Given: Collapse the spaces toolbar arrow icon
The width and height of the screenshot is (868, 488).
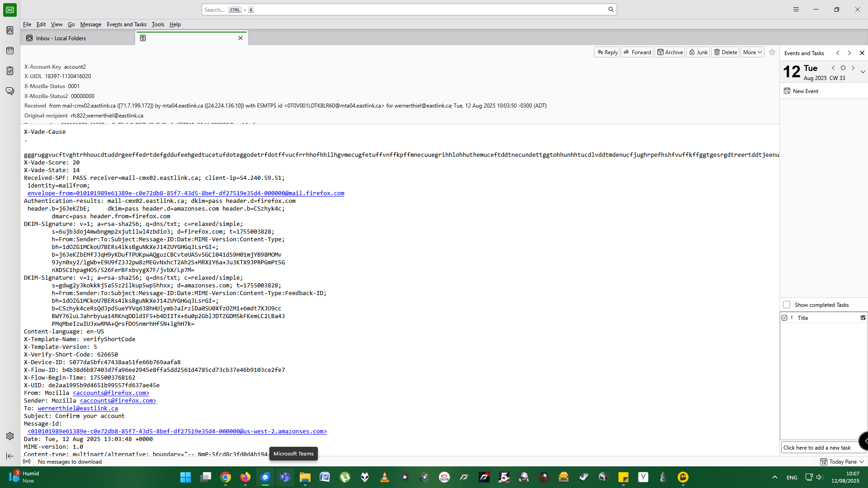Looking at the screenshot, I should [x=10, y=456].
